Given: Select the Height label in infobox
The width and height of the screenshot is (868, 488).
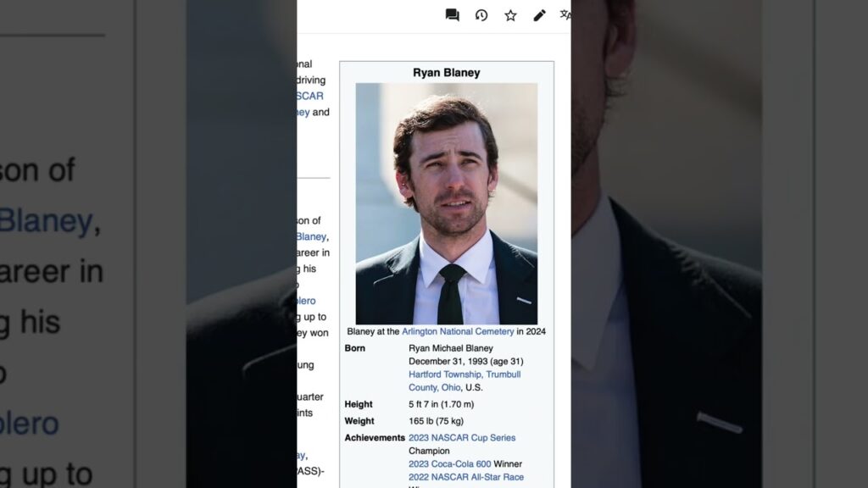Looking at the screenshot, I should [359, 404].
